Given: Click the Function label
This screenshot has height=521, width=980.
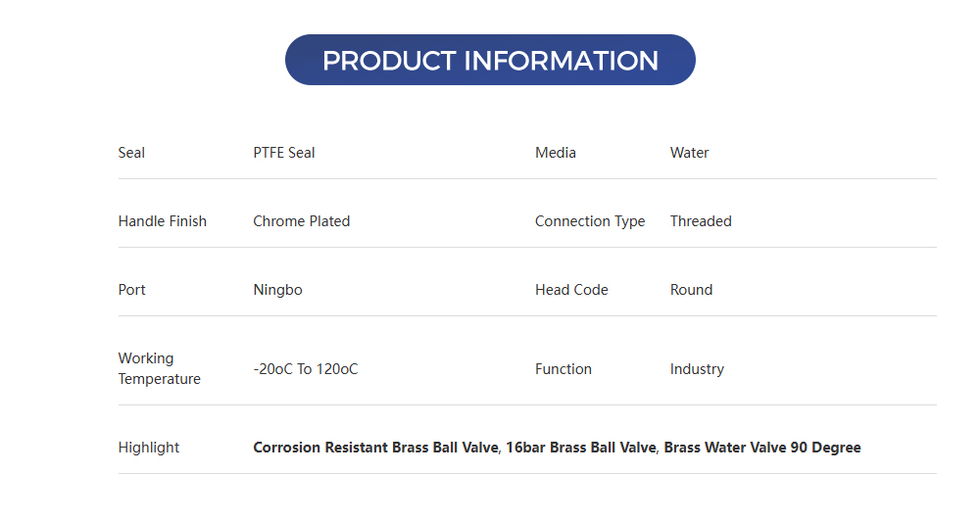Looking at the screenshot, I should click(x=563, y=369).
